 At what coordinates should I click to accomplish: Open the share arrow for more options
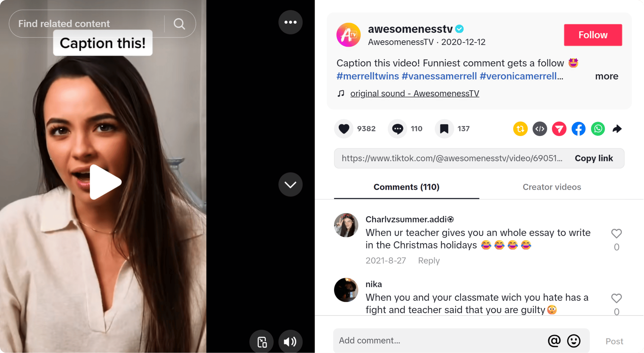(617, 129)
